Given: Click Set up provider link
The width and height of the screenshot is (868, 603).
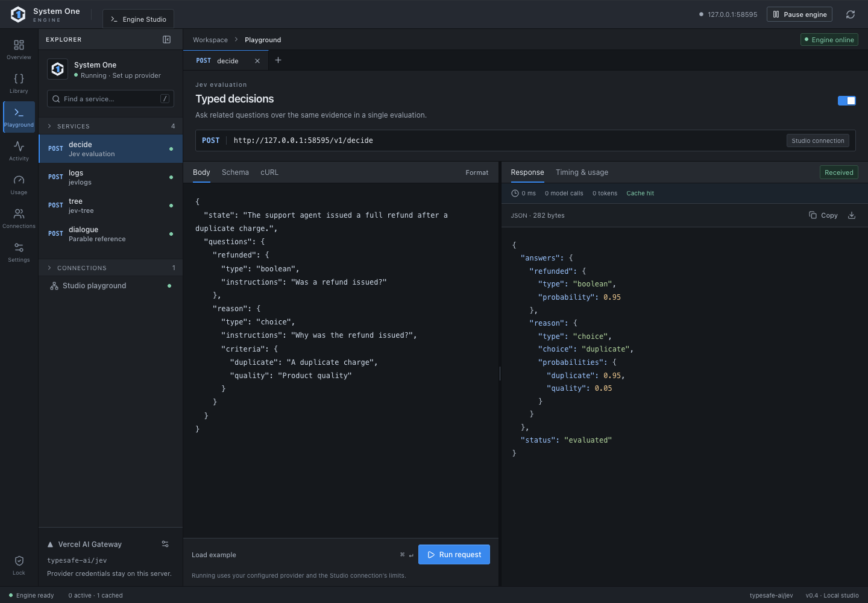Looking at the screenshot, I should pyautogui.click(x=137, y=75).
